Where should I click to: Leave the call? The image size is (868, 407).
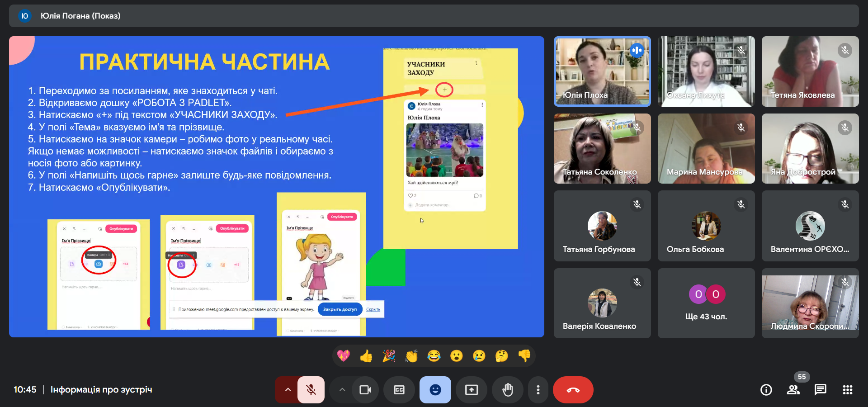[x=573, y=390]
